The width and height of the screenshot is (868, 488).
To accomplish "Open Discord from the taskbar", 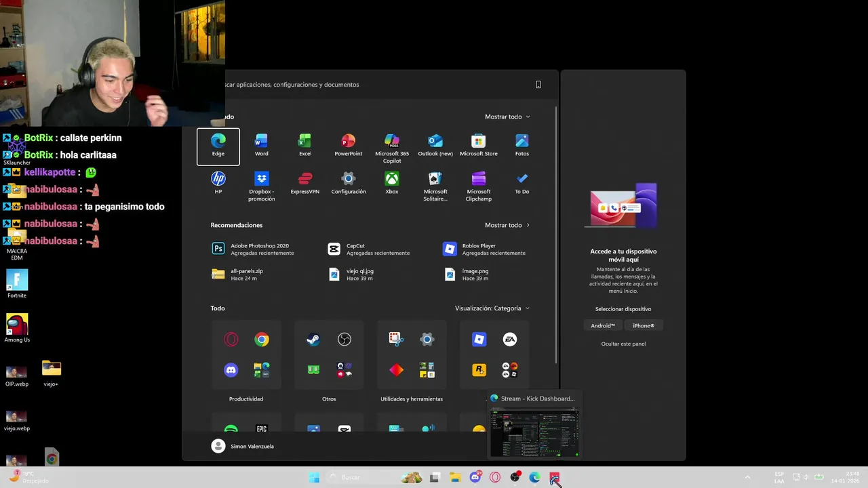I will pyautogui.click(x=475, y=477).
